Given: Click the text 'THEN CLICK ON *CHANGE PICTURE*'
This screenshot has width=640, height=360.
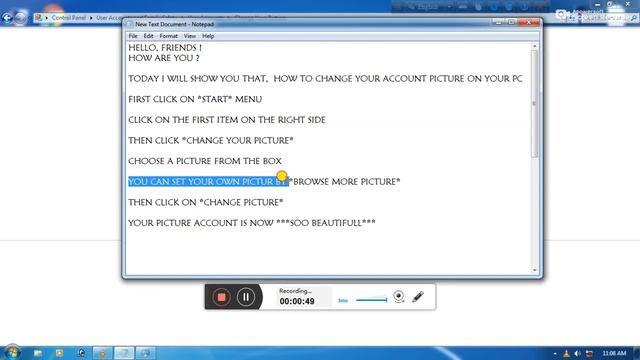Looking at the screenshot, I should [x=206, y=202].
